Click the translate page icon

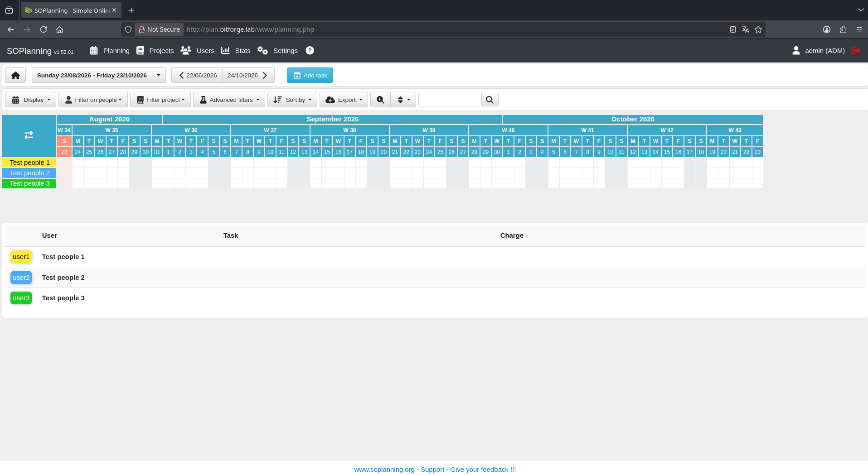click(745, 29)
